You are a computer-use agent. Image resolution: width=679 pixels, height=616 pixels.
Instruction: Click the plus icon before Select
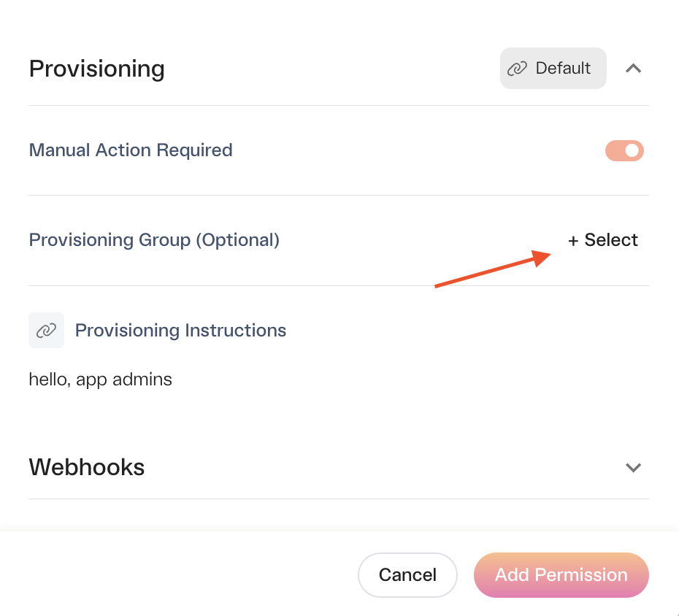tap(573, 241)
